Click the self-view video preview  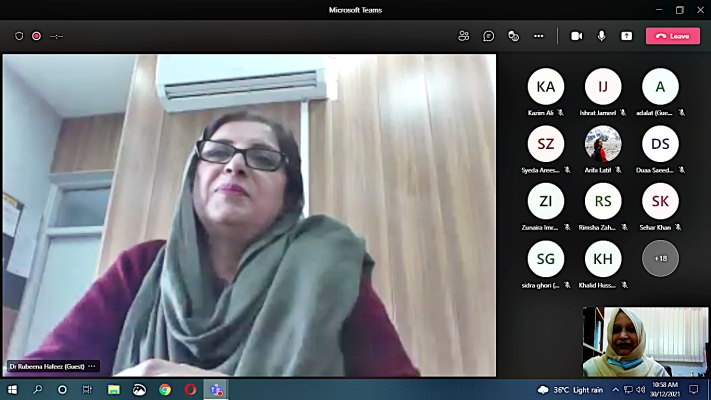click(x=645, y=341)
